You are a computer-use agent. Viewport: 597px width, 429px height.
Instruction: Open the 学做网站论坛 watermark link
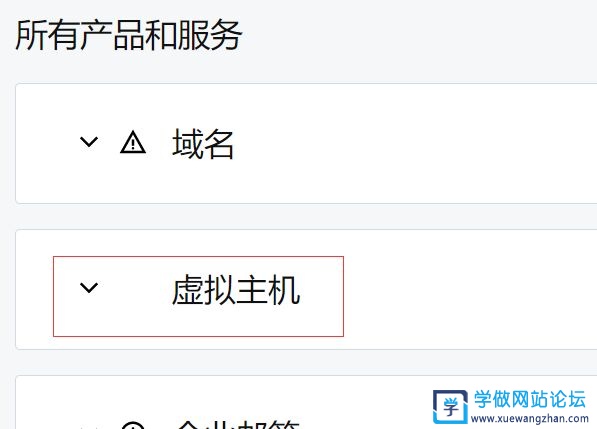(529, 399)
